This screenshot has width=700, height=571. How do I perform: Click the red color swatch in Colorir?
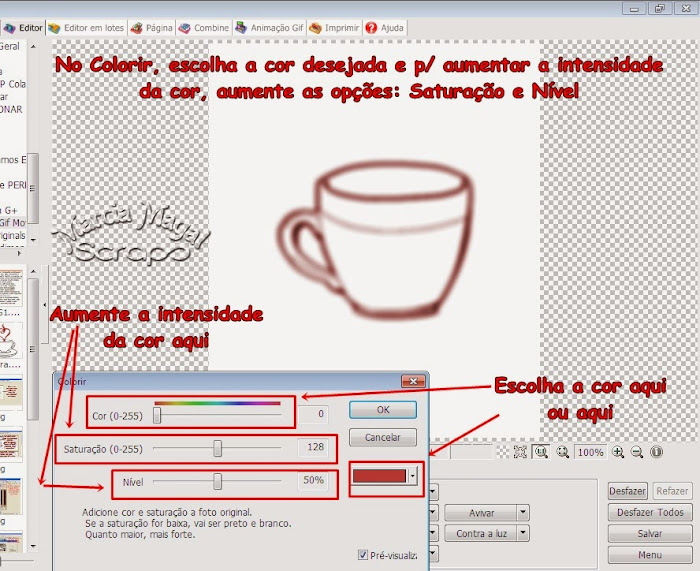pyautogui.click(x=379, y=476)
